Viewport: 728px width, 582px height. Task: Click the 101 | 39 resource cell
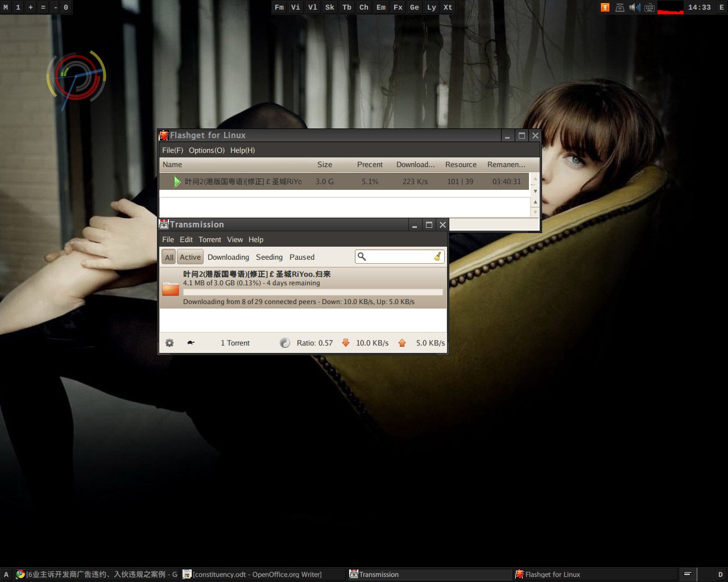pos(460,181)
